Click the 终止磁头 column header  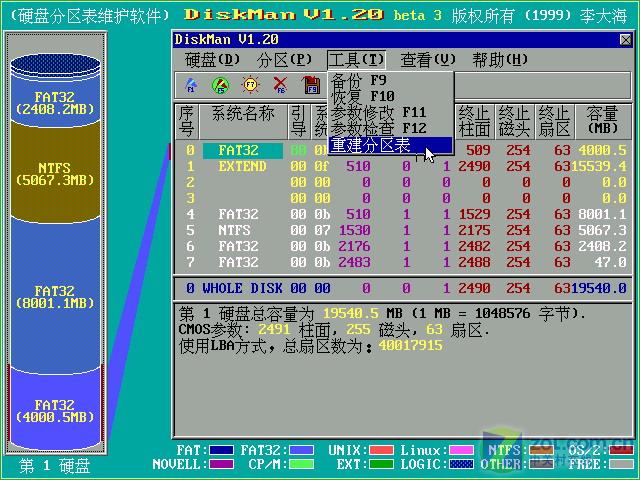[514, 121]
